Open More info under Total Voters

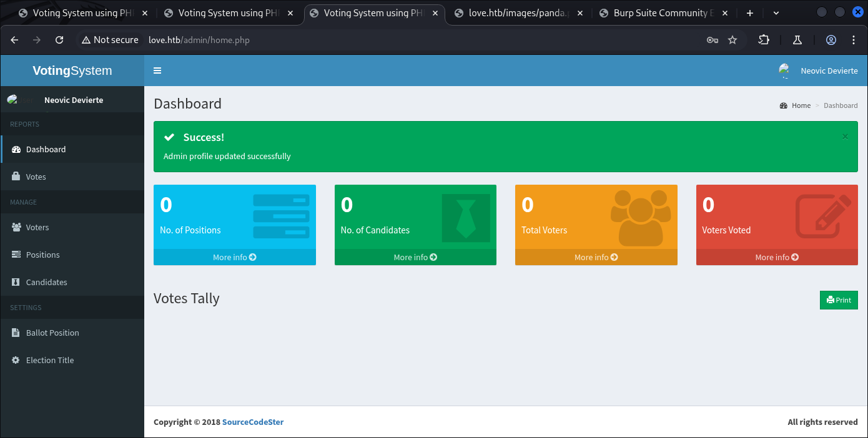[x=596, y=257]
